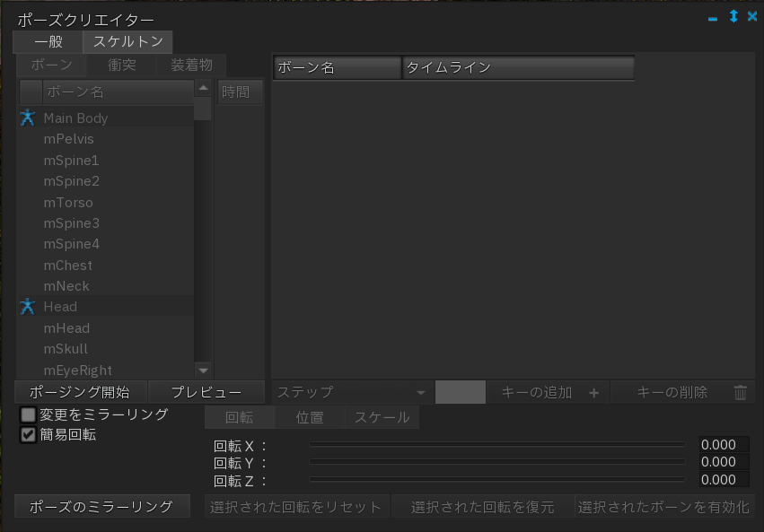
Task: Click the Head group skeleton icon
Action: point(28,307)
